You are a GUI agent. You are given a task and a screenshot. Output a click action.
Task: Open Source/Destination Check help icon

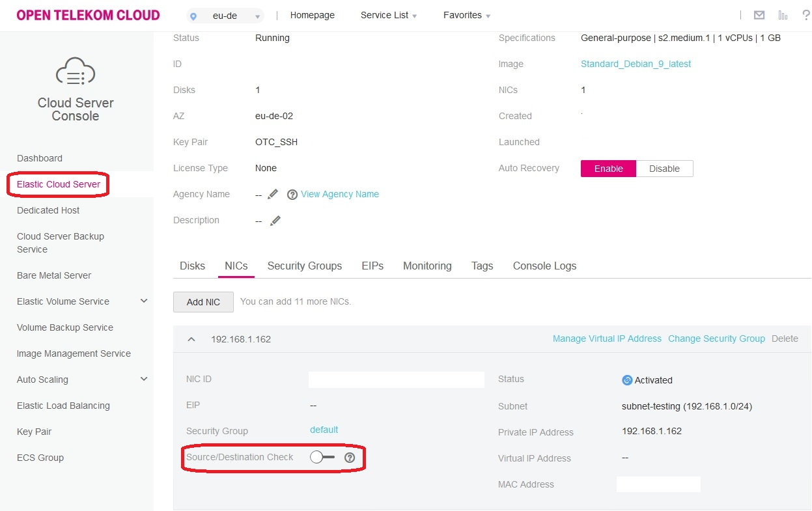tap(350, 458)
